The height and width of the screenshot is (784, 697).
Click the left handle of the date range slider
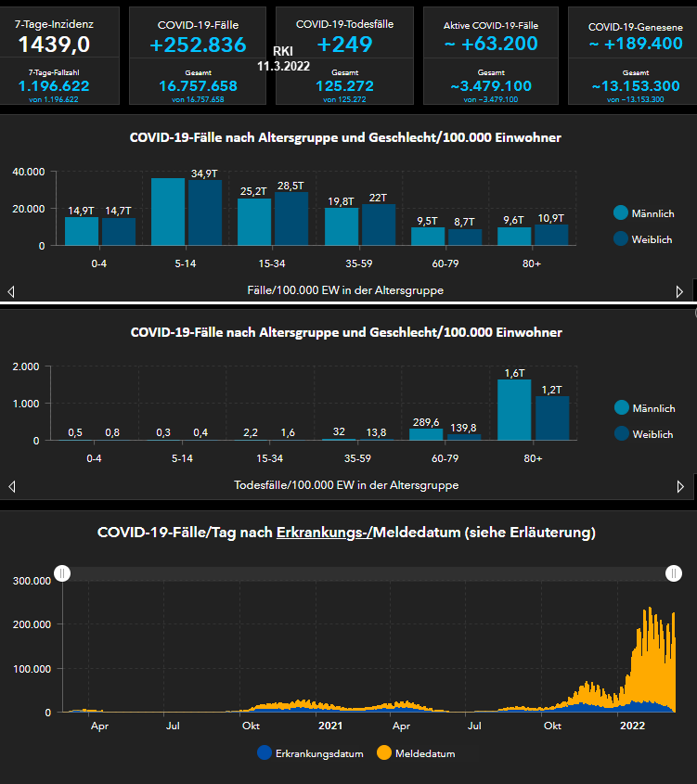click(x=62, y=574)
